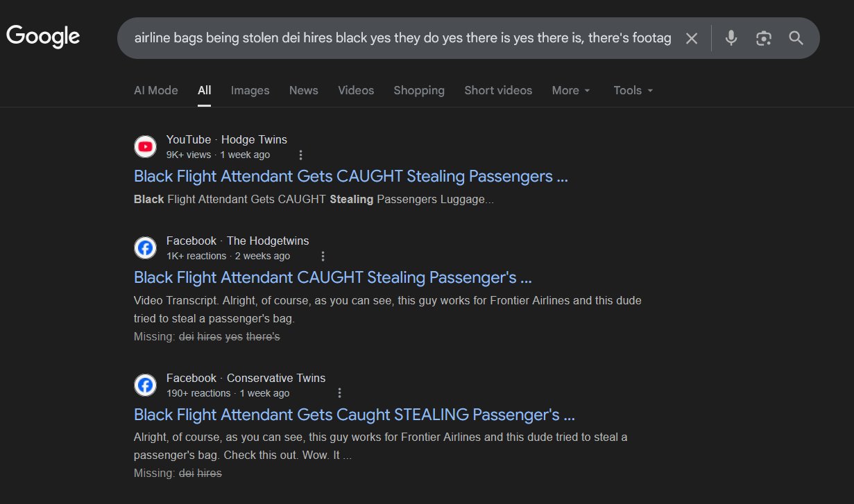Click the Google logo
Image resolution: width=854 pixels, height=504 pixels.
[43, 36]
